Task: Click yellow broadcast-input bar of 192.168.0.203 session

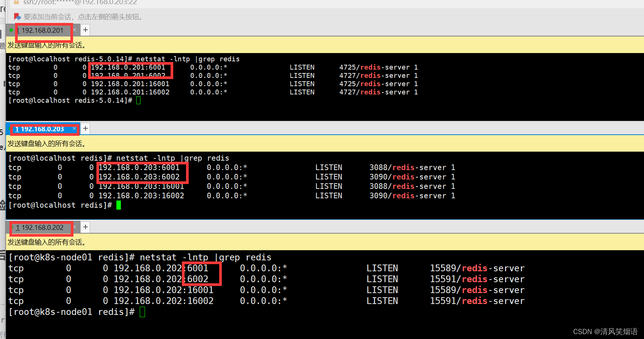Action: tap(325, 143)
